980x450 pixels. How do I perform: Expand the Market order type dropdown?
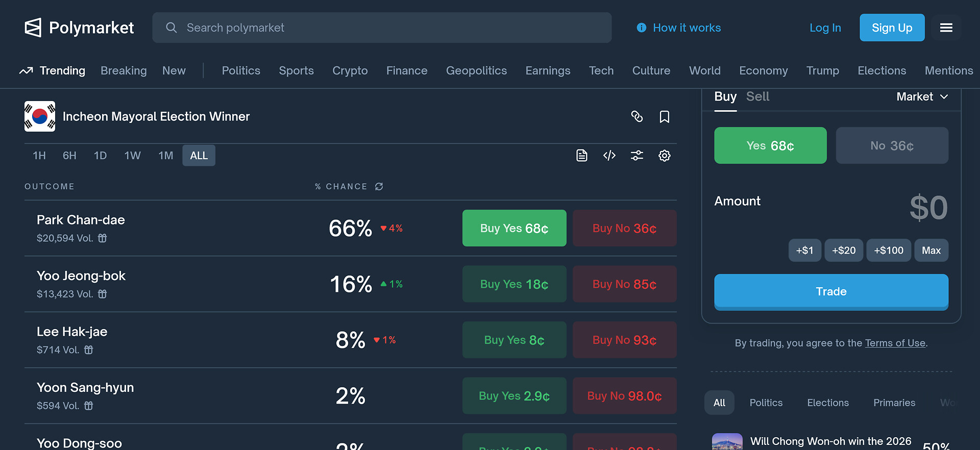(x=922, y=96)
